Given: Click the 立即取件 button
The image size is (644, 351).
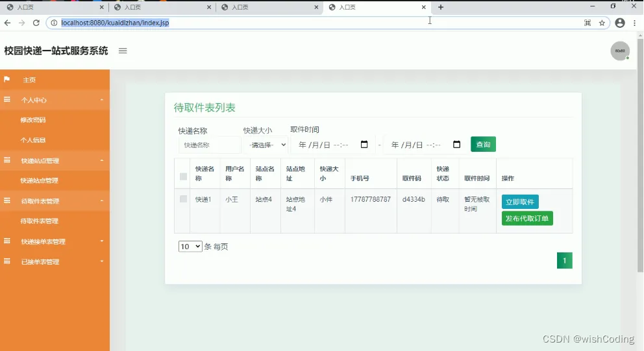Looking at the screenshot, I should pyautogui.click(x=520, y=202).
